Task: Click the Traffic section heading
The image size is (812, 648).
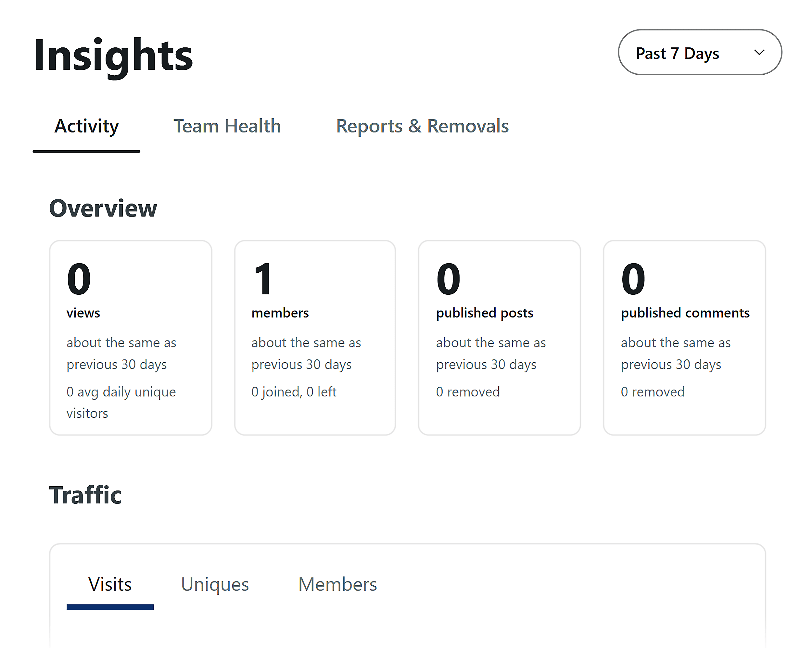Action: [85, 495]
